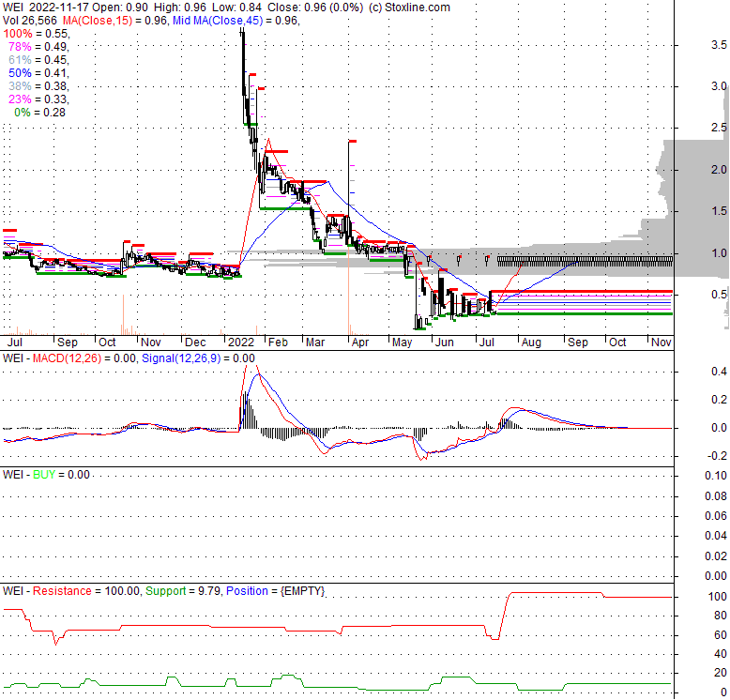Select the '38% = 0.38' level label
Screen dimensions: 730x700
pyautogui.click(x=38, y=85)
